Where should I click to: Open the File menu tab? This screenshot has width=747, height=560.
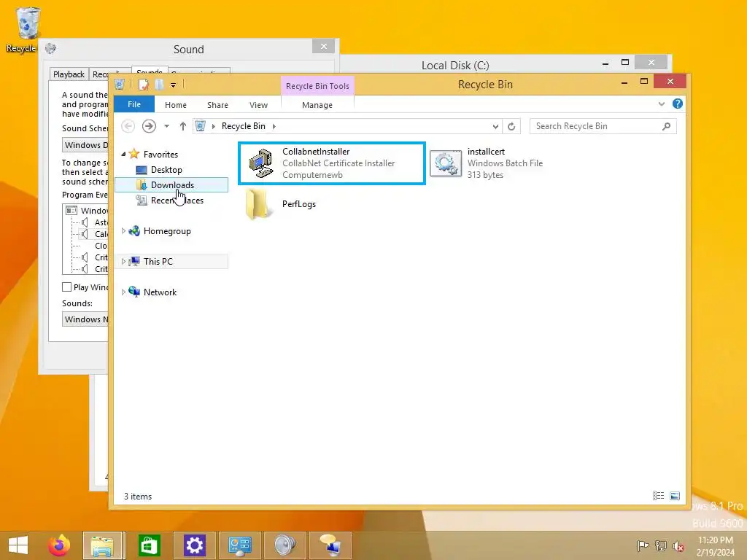[x=134, y=104]
